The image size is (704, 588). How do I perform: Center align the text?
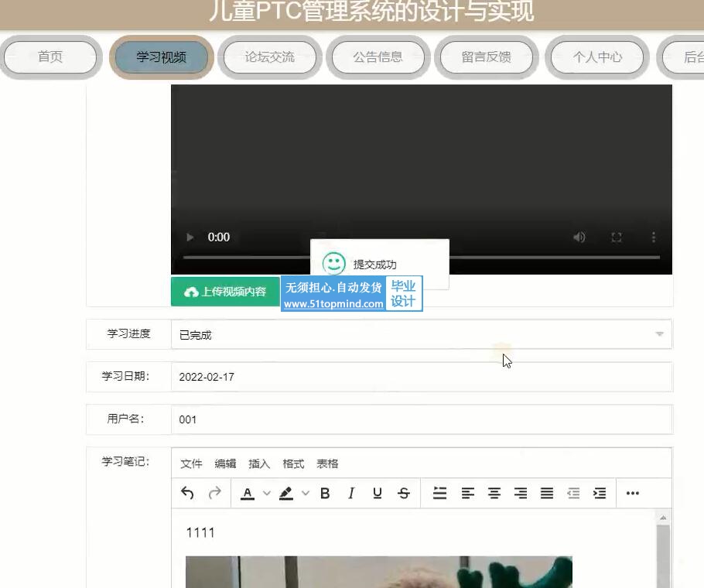pyautogui.click(x=494, y=494)
